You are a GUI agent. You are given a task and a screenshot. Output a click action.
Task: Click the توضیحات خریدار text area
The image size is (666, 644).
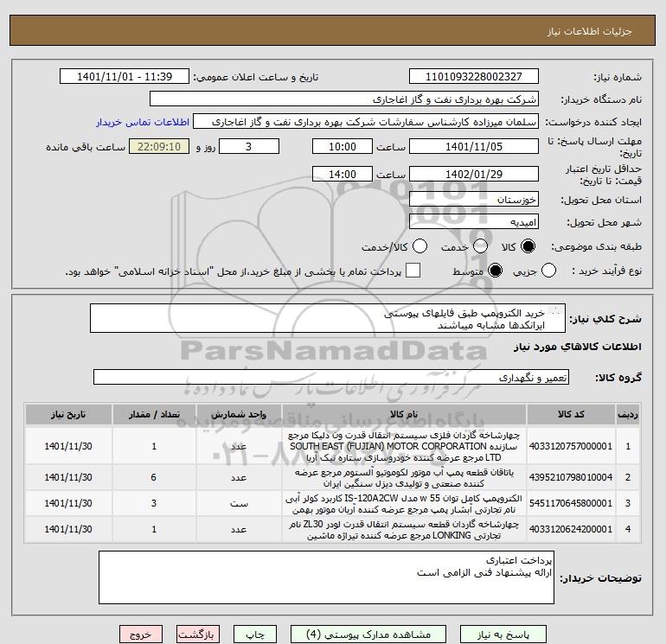[x=326, y=577]
